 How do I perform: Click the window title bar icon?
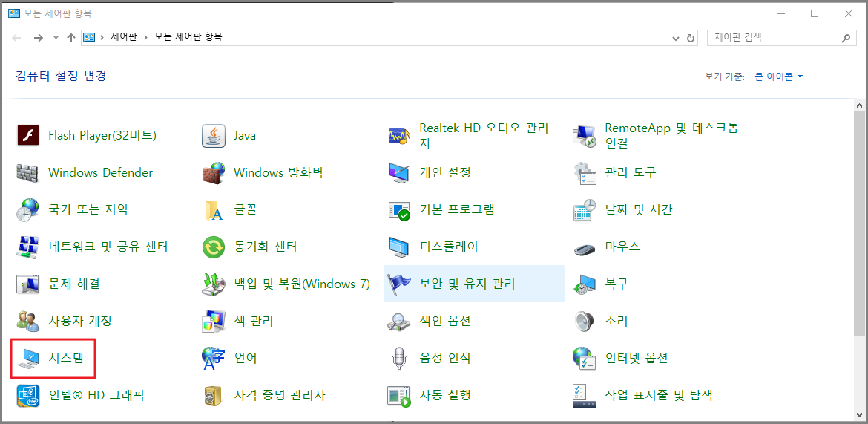14,13
